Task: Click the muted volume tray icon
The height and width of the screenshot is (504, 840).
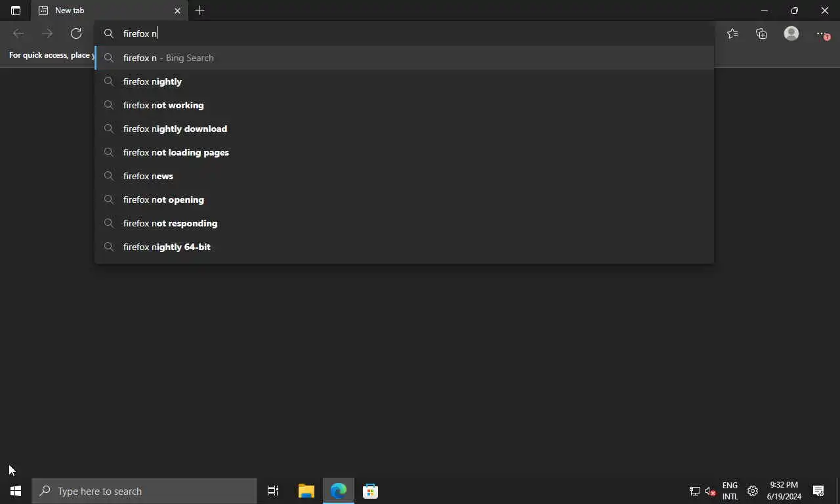Action: [711, 491]
